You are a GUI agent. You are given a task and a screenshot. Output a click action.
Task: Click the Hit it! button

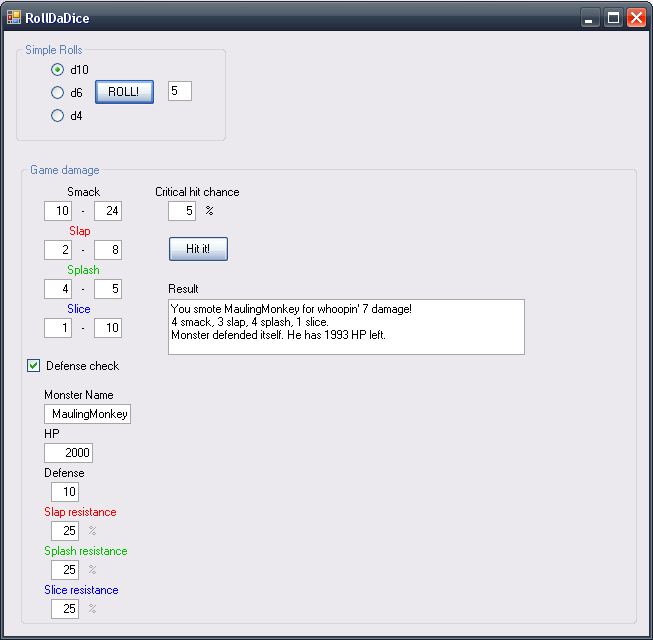[x=198, y=248]
